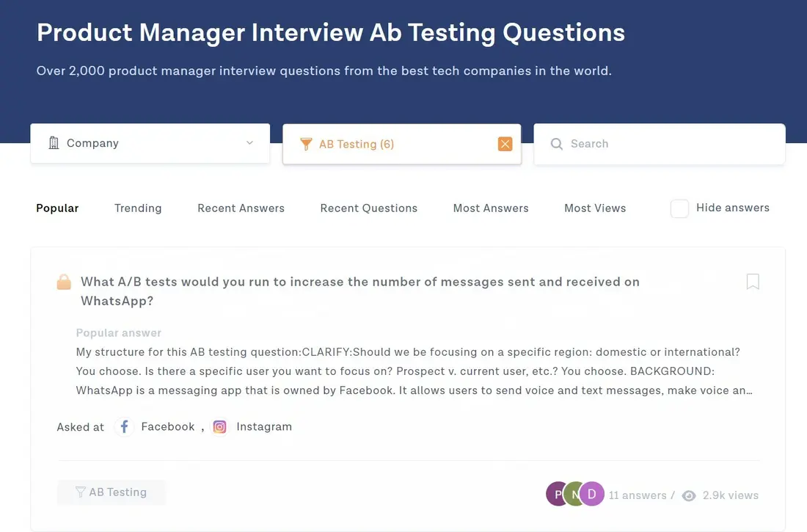The width and height of the screenshot is (807, 532).
Task: Open the Recent Questions tab
Action: (x=368, y=208)
